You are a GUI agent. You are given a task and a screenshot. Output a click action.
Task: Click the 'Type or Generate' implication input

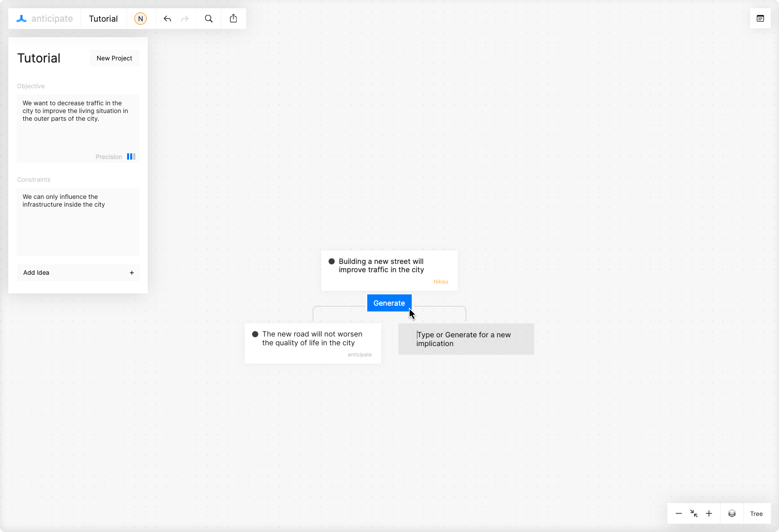tap(466, 339)
